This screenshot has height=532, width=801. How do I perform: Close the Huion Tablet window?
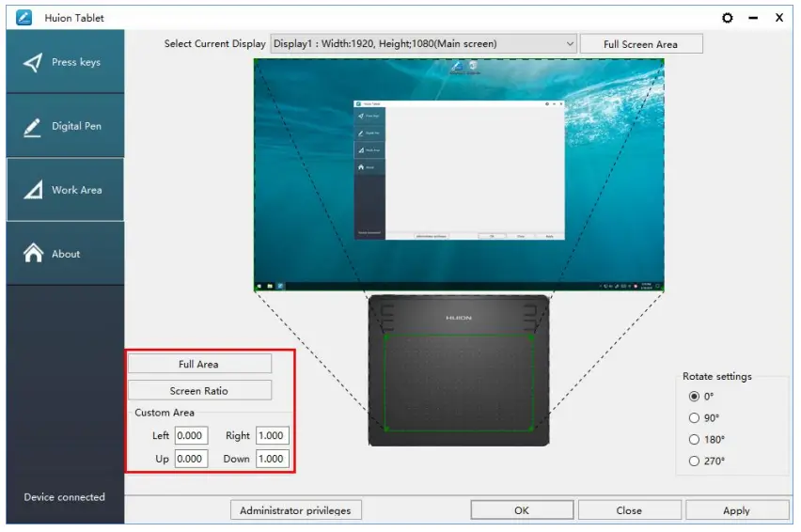779,18
